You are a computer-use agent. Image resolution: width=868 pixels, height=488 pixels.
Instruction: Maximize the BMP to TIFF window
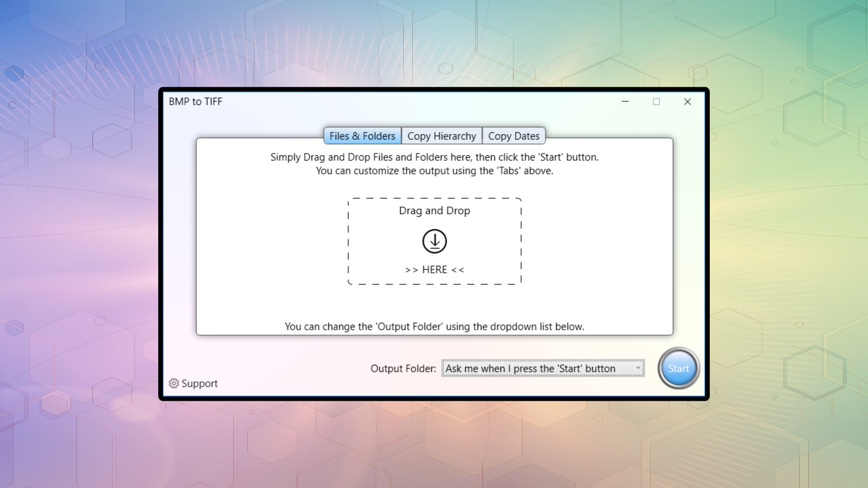(x=656, y=102)
